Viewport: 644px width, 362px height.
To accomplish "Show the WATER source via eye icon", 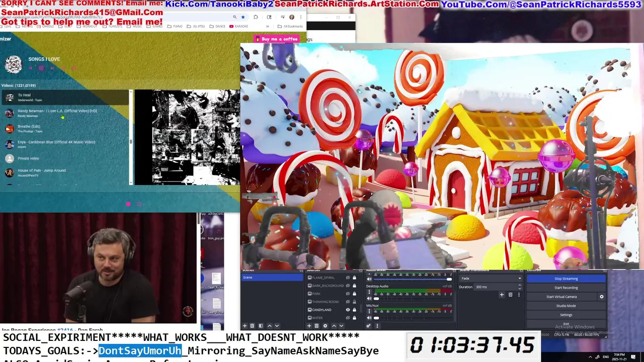I will pyautogui.click(x=348, y=318).
